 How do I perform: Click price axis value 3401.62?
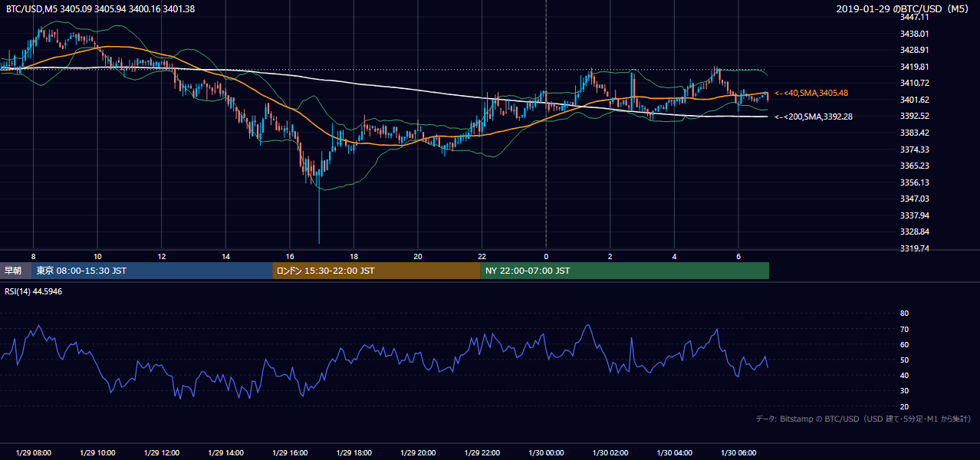click(914, 100)
